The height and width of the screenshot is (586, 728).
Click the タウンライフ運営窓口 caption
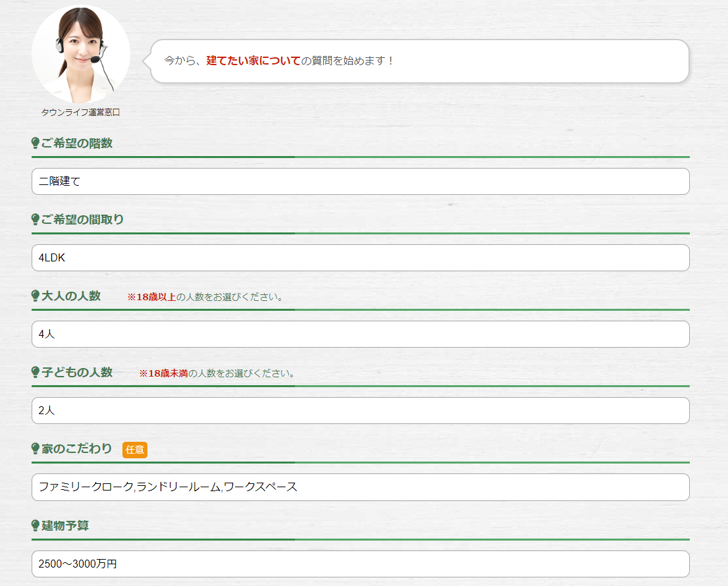coord(81,113)
